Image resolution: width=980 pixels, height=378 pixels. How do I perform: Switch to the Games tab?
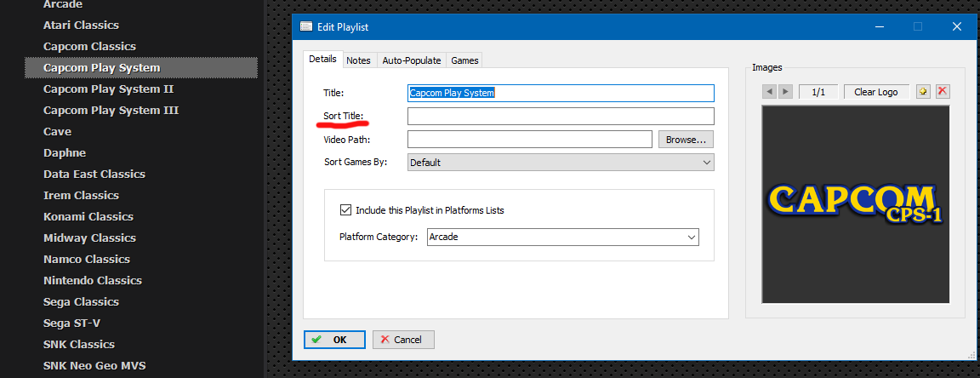pos(465,60)
